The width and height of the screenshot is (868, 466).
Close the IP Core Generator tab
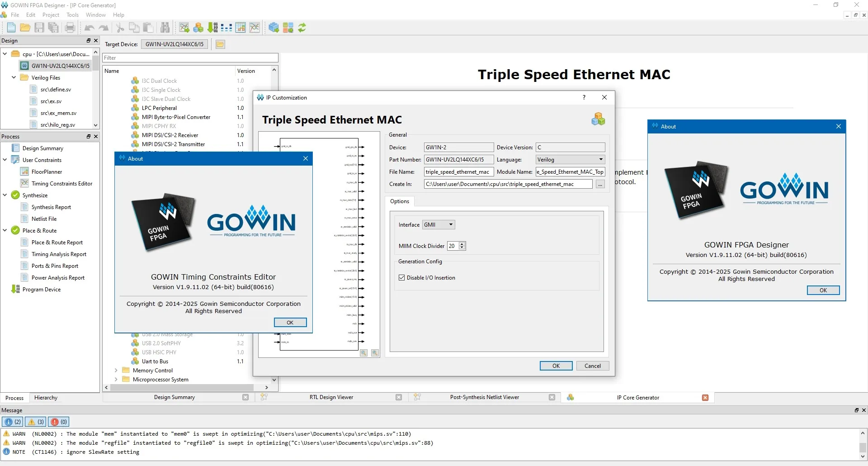[x=705, y=398]
